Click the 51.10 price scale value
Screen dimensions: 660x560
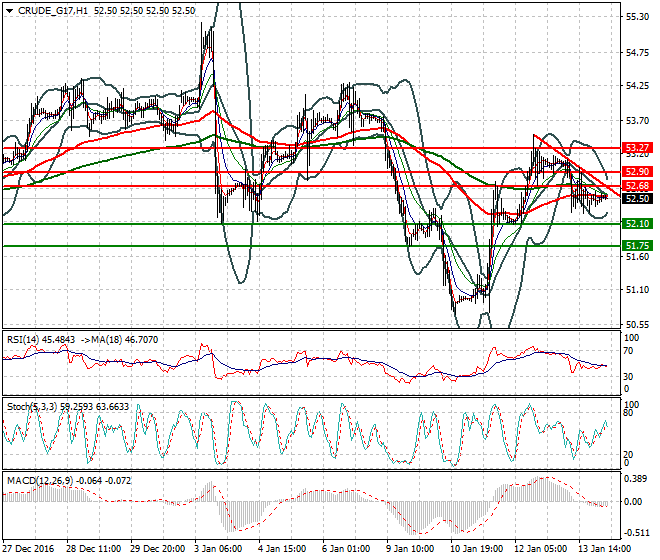(637, 290)
